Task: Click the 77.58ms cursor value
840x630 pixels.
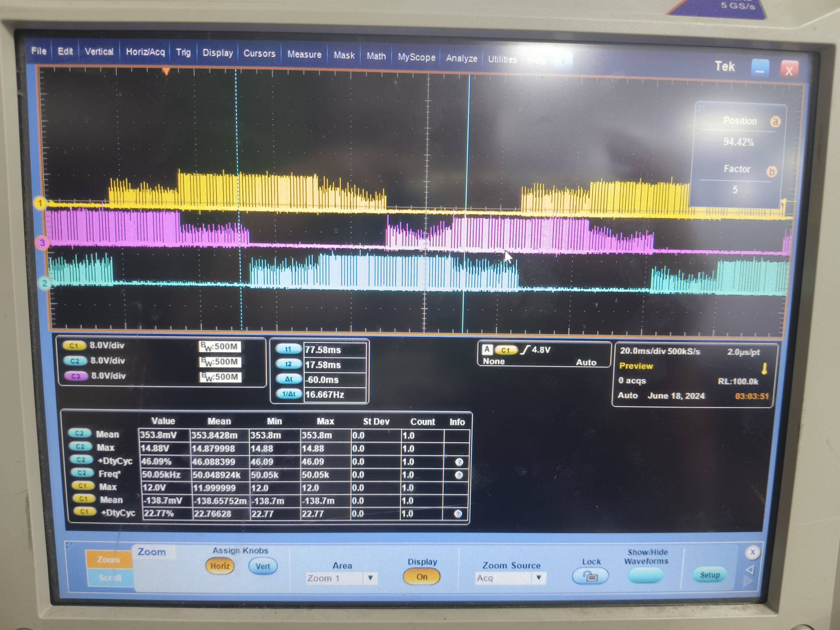Action: (x=335, y=350)
